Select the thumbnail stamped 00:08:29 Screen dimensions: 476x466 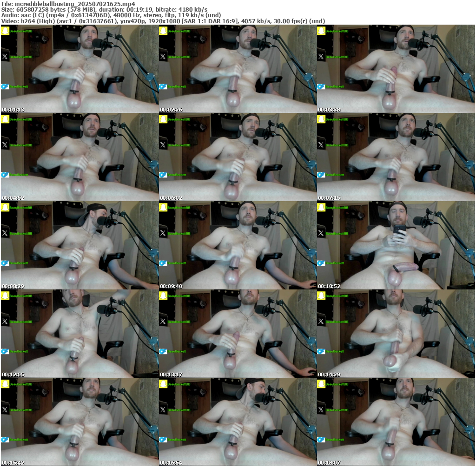(79, 245)
